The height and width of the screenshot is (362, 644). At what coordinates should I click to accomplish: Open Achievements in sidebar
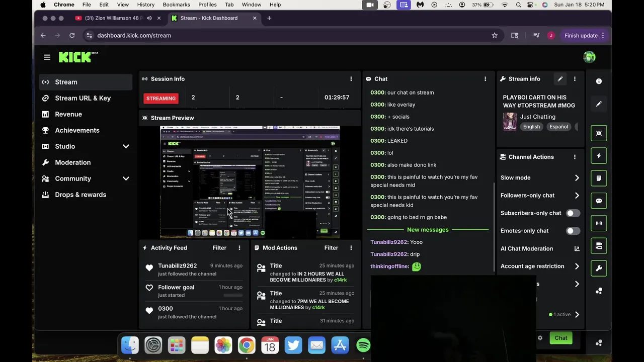tap(86, 130)
